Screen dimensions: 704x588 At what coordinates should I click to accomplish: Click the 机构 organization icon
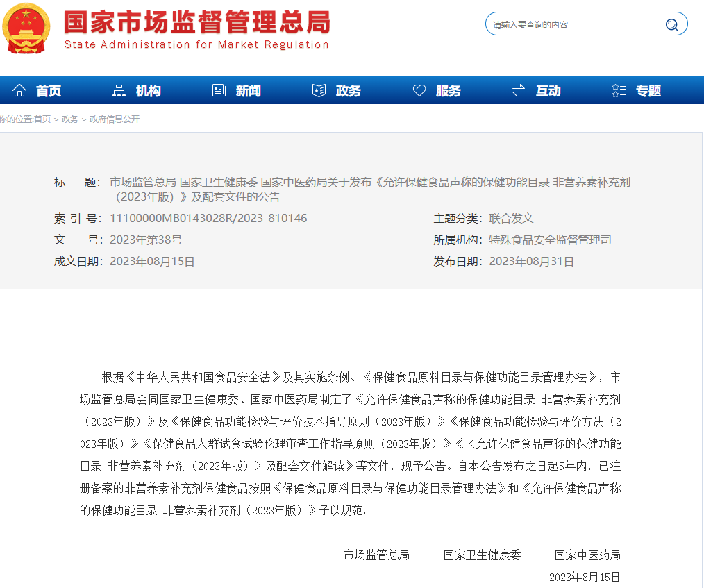[x=119, y=90]
